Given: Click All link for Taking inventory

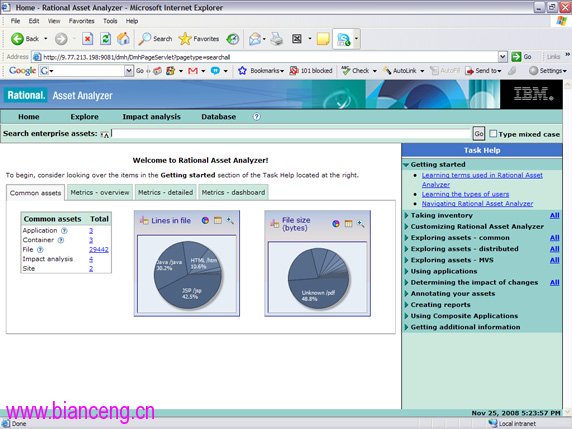Looking at the screenshot, I should click(554, 216).
